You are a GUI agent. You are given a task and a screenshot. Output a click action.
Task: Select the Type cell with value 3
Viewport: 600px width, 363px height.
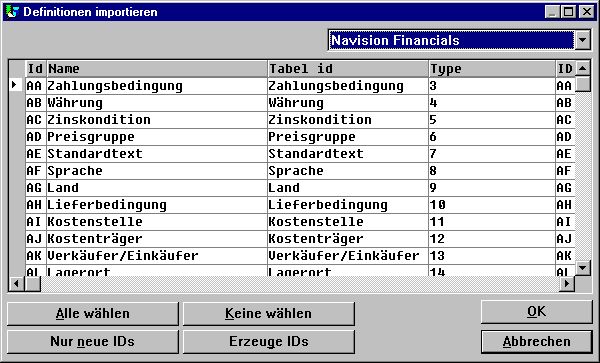pos(492,86)
